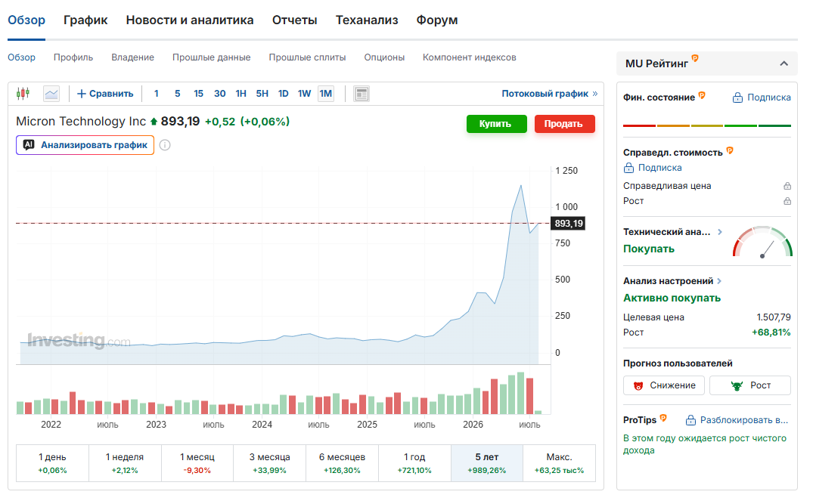
Task: Select 1W chart interval
Action: 304,94
